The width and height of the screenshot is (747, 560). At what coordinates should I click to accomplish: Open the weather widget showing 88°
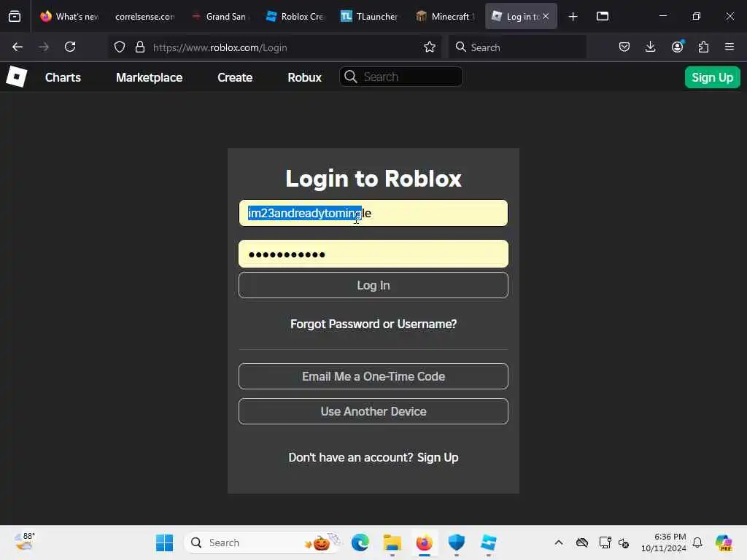pyautogui.click(x=24, y=542)
